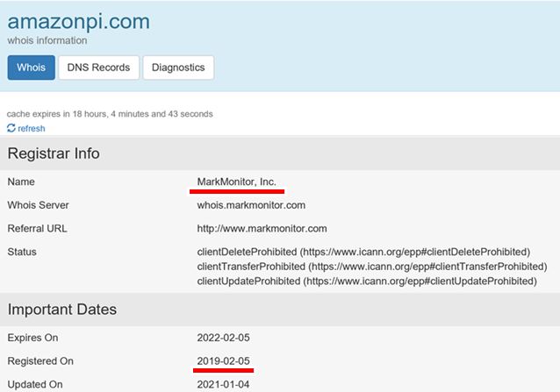Open the Whois tab
Image resolution: width=560 pixels, height=392 pixels.
pos(31,68)
